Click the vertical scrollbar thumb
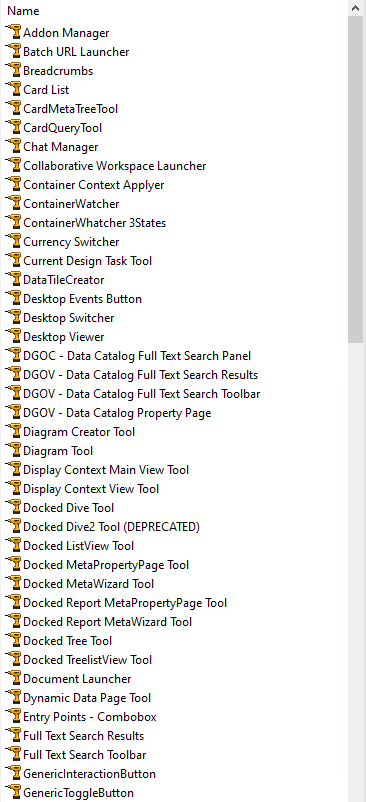Screen dimensions: 366x802 pos(356,179)
